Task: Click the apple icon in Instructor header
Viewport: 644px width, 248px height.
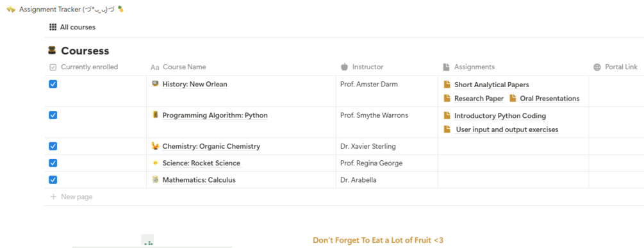Action: point(344,67)
